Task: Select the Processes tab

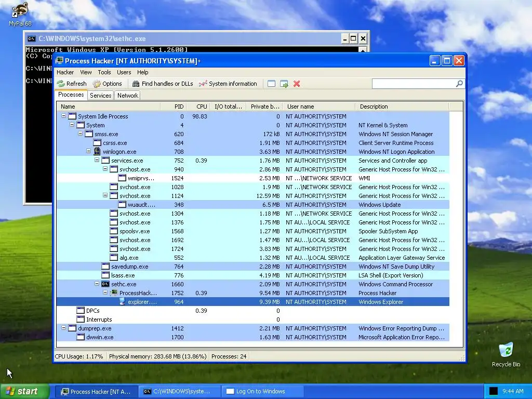Action: [x=71, y=95]
